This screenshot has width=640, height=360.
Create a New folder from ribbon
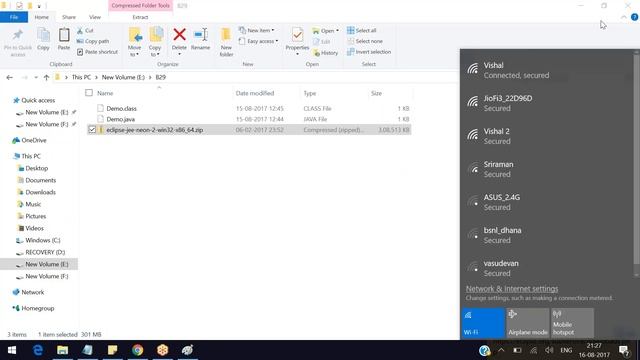pyautogui.click(x=226, y=42)
